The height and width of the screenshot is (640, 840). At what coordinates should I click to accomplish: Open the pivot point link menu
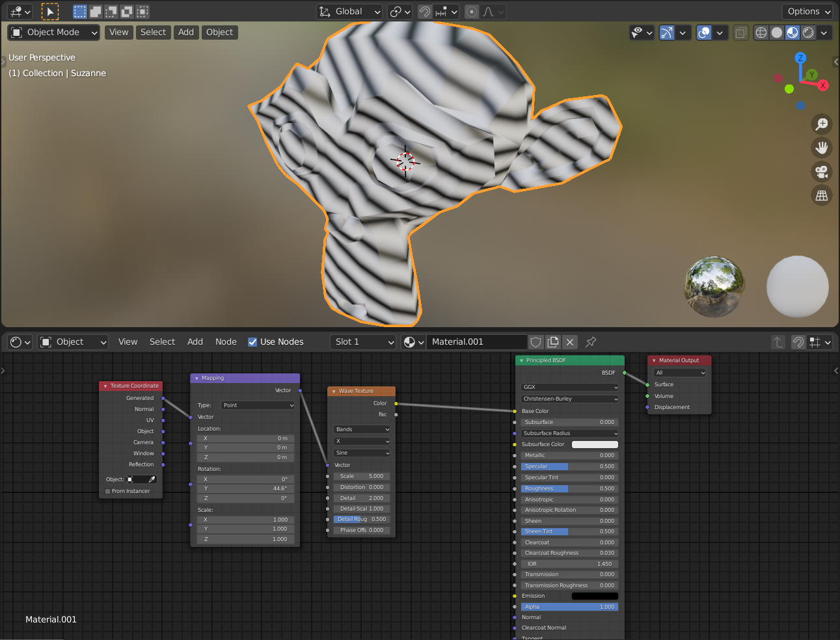[x=400, y=12]
